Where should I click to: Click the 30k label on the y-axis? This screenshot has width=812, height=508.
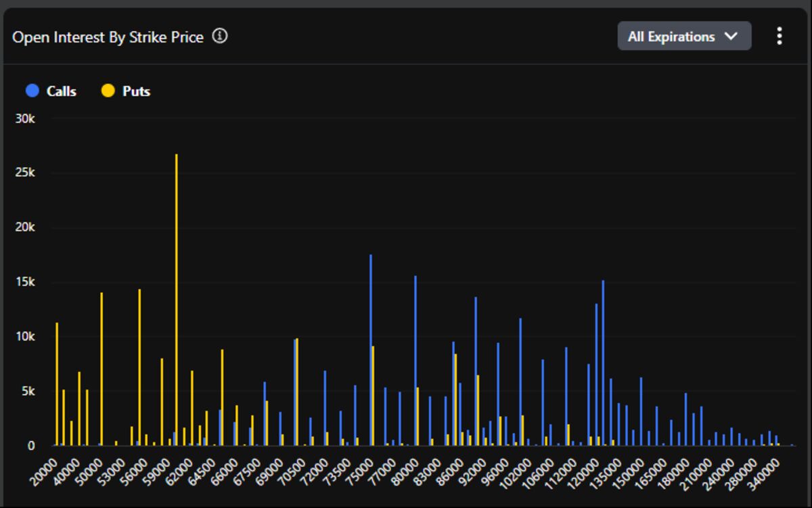point(26,118)
